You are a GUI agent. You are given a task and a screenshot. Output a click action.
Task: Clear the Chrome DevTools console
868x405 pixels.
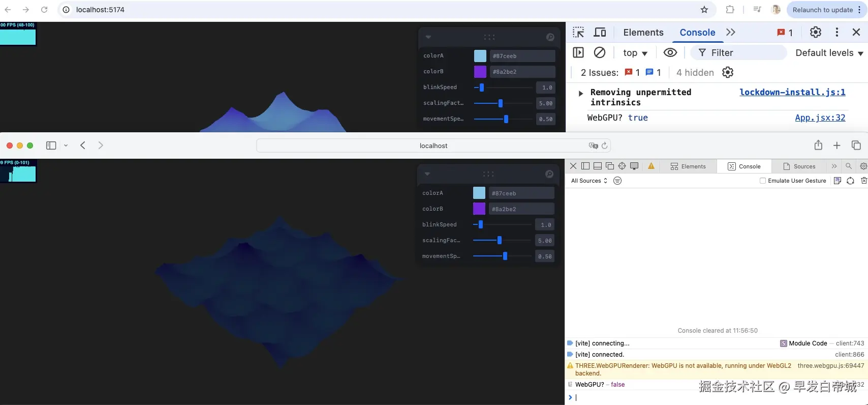pos(600,52)
